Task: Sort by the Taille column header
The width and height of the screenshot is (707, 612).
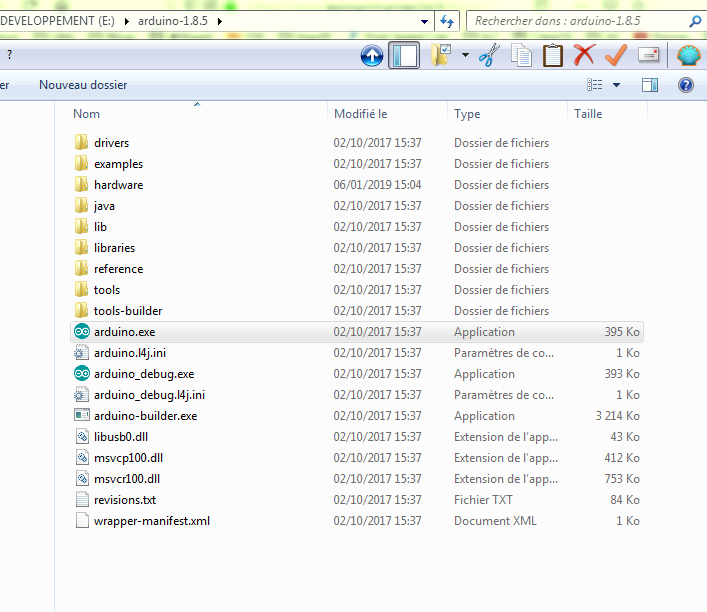Action: 588,114
